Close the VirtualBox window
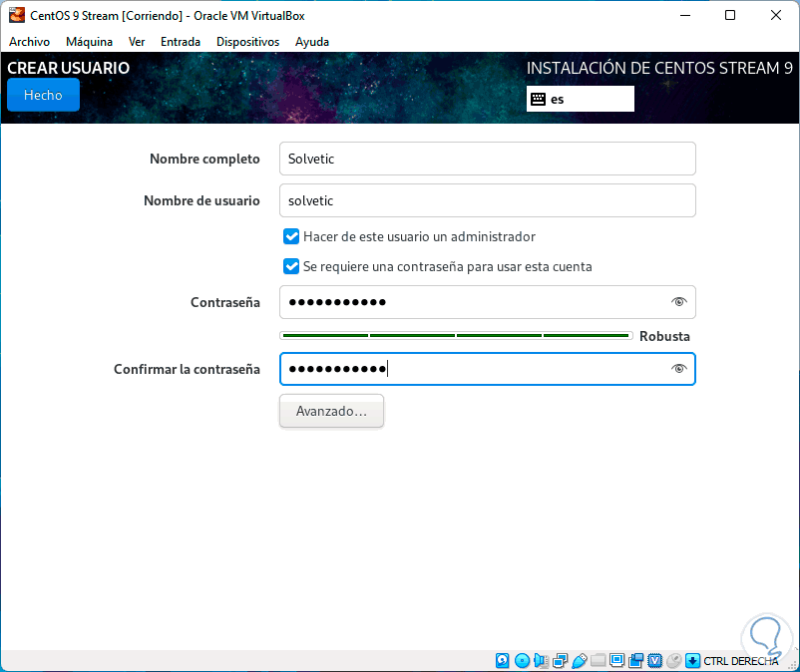This screenshot has height=672, width=800. click(775, 15)
